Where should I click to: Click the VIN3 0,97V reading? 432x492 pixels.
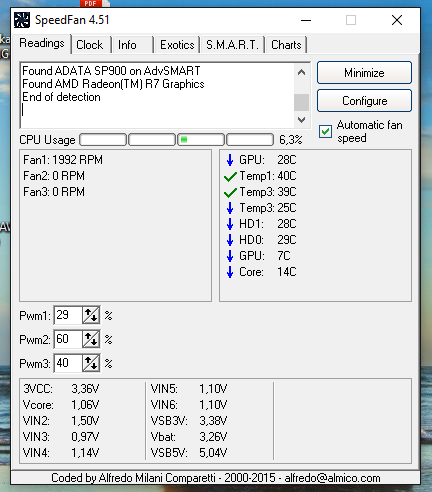[x=61, y=437]
